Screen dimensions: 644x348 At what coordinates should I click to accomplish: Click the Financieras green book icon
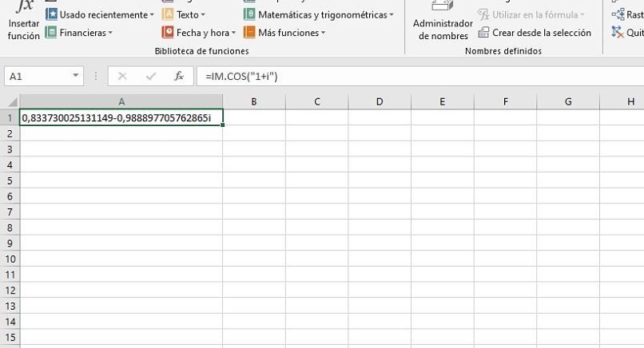coord(51,32)
